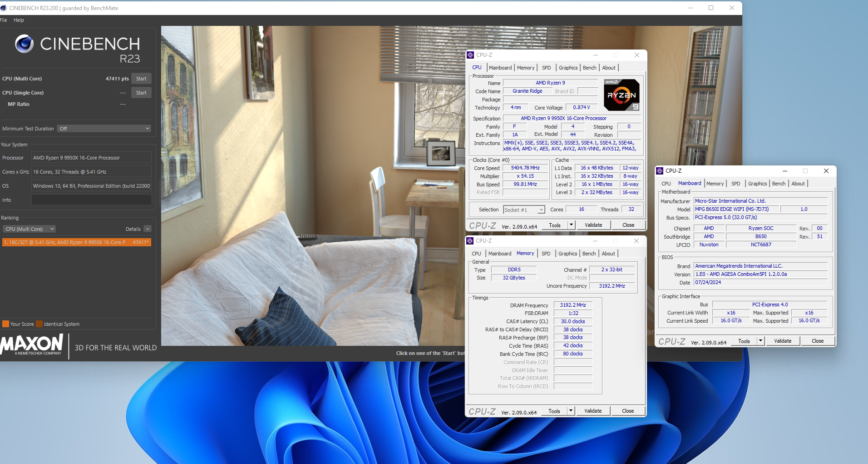
Task: Switch to Memory tab in top CPU-Z window
Action: click(526, 68)
